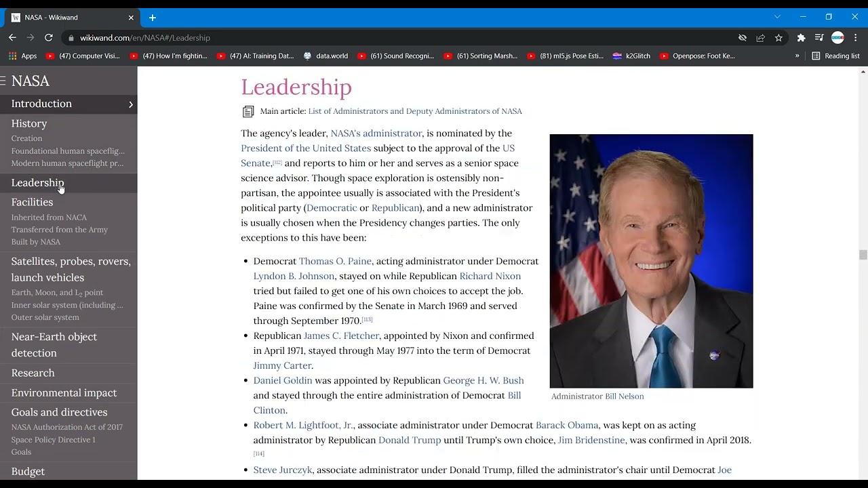Viewport: 868px width, 488px height.
Task: Click the eye-slash tracking icon in address bar
Action: pyautogui.click(x=743, y=38)
